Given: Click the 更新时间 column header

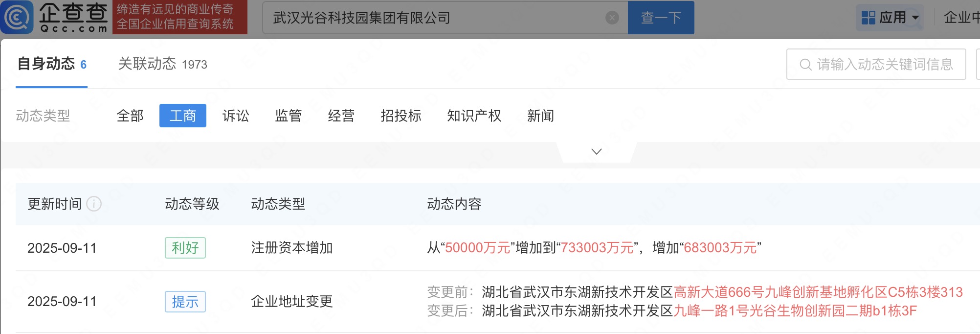Looking at the screenshot, I should 55,204.
